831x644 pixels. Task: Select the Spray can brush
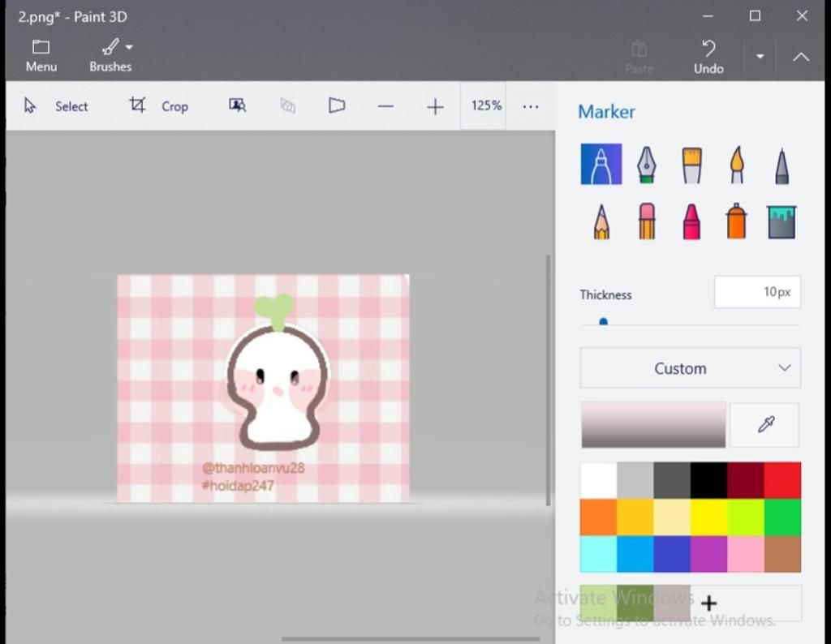coord(736,221)
